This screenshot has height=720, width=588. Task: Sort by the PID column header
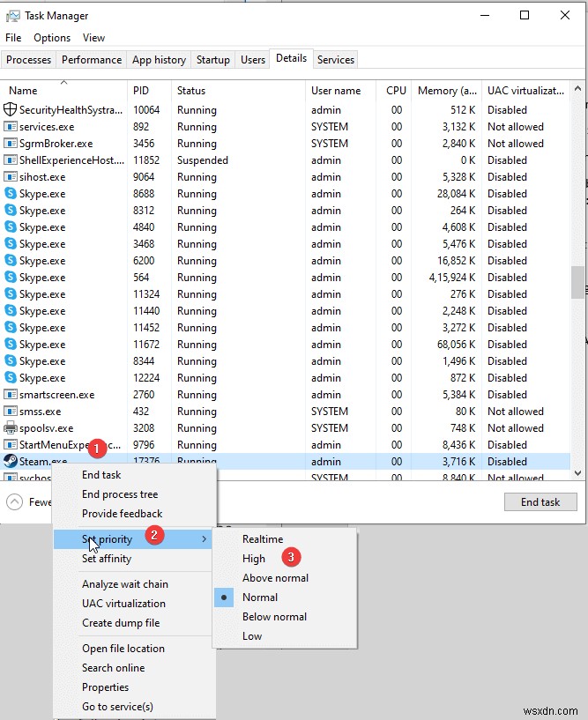pyautogui.click(x=149, y=91)
